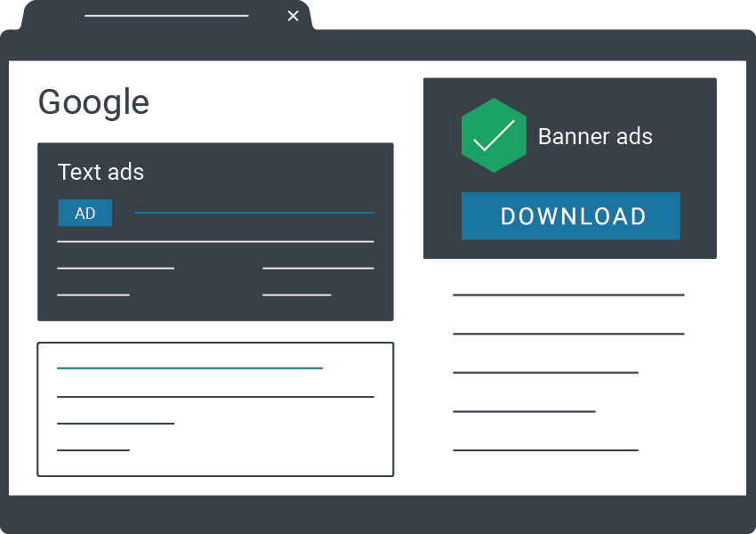The height and width of the screenshot is (534, 756).
Task: Click the DOWNLOAD button
Action: [570, 215]
